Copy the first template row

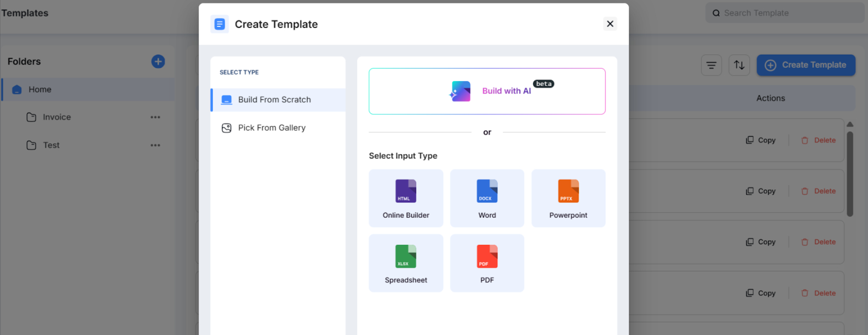pos(761,140)
